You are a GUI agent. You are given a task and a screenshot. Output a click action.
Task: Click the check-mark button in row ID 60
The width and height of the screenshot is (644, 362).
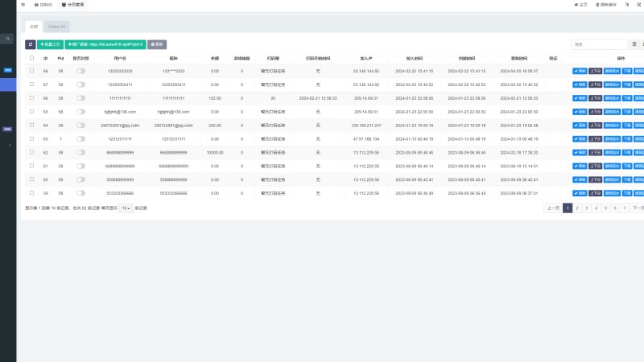tap(580, 179)
